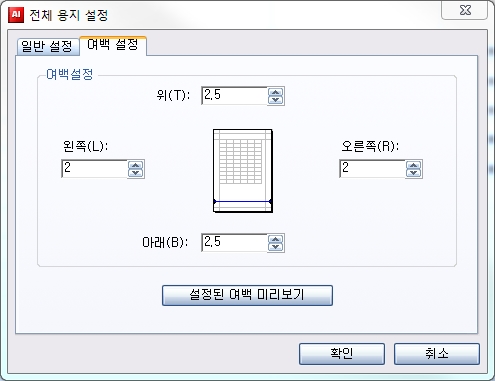Decrease the top margin 위(T) value
Image resolution: width=495 pixels, height=381 pixels.
click(276, 100)
